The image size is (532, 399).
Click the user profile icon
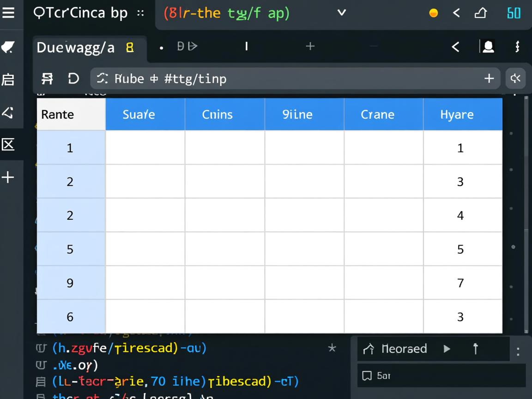point(488,46)
